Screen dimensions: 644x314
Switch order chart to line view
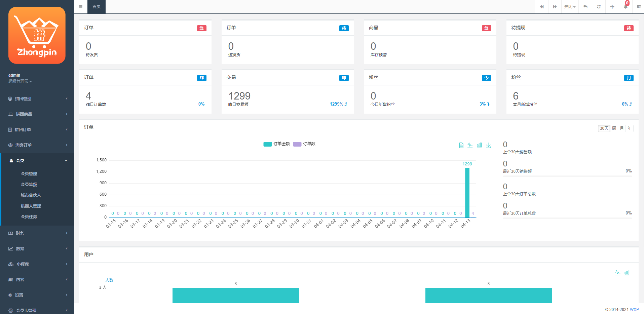click(x=470, y=145)
